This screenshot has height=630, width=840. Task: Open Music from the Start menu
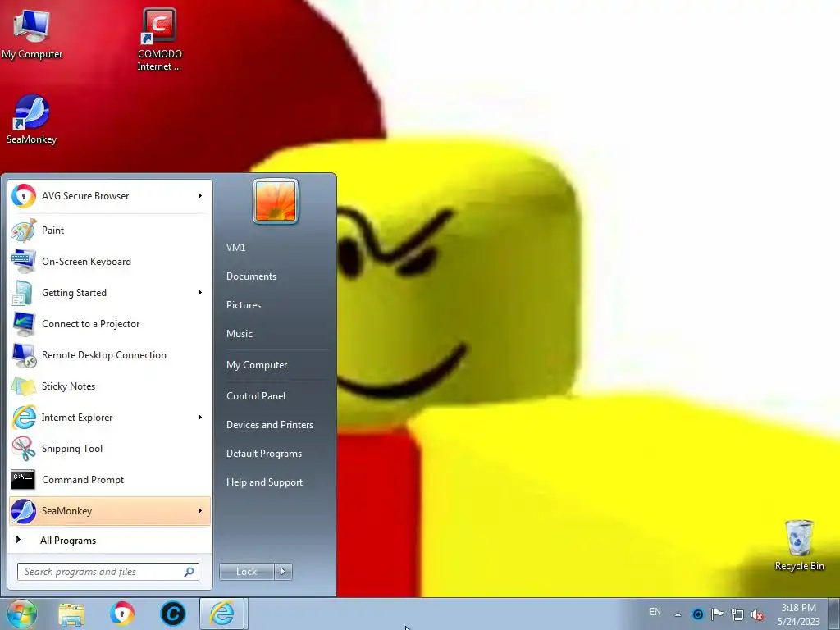tap(239, 334)
